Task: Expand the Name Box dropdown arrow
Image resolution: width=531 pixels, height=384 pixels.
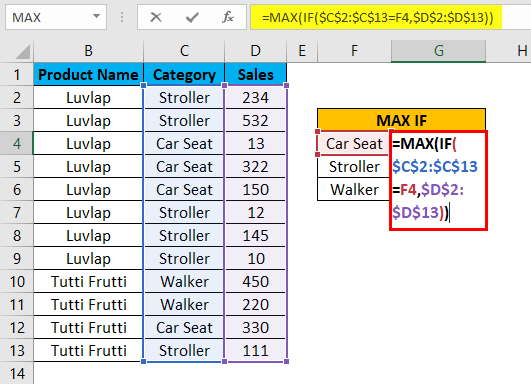Action: pyautogui.click(x=97, y=16)
